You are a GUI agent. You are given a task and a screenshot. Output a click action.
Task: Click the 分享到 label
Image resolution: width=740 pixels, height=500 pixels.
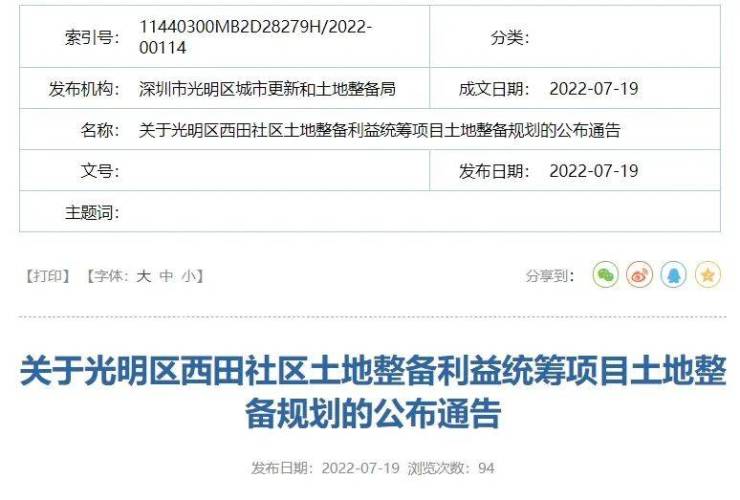pyautogui.click(x=550, y=276)
